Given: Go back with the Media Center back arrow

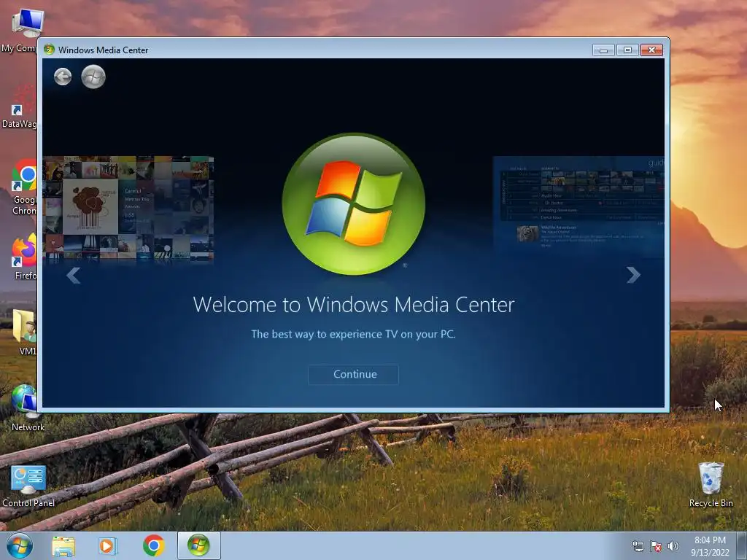Looking at the screenshot, I should click(63, 77).
